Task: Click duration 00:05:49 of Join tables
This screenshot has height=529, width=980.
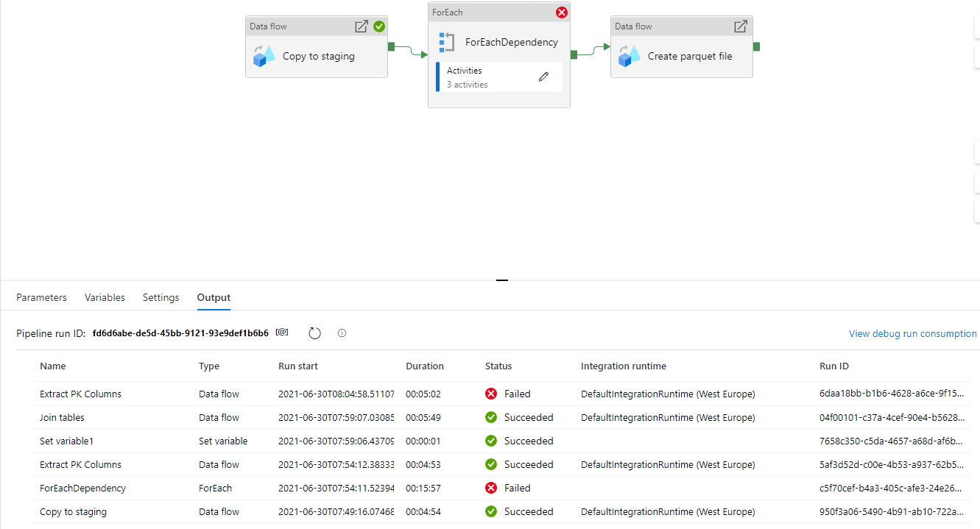Action: click(423, 417)
